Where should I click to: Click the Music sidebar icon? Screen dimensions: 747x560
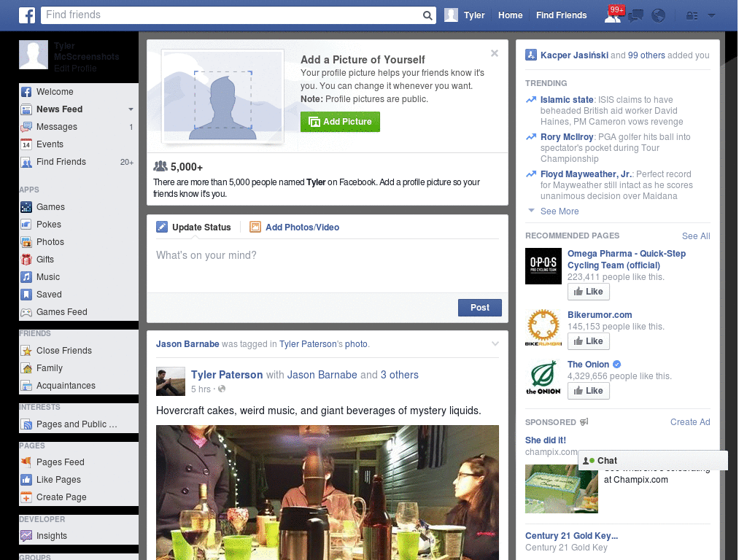click(x=26, y=277)
